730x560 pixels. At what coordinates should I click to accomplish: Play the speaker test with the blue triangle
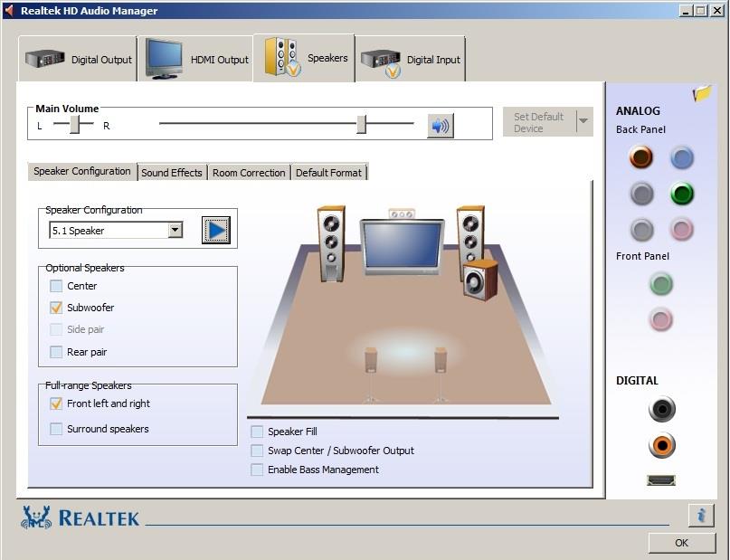click(x=216, y=230)
